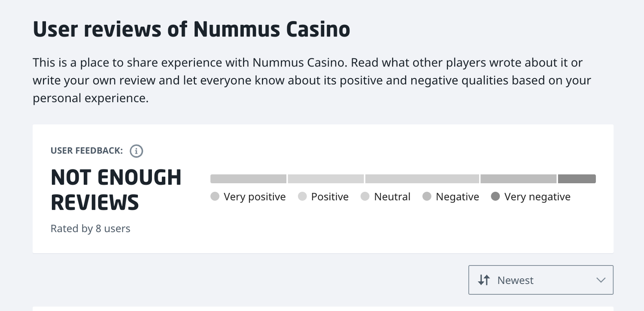The image size is (644, 311).
Task: Select the Negative legend label
Action: point(457,197)
